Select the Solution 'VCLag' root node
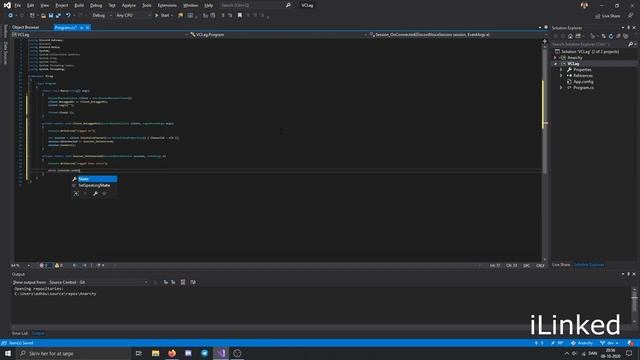Viewport: 640px width, 360px height. coord(590,51)
